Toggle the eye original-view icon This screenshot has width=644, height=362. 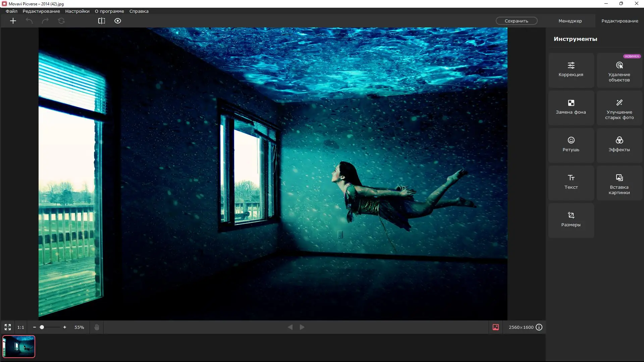click(x=118, y=21)
